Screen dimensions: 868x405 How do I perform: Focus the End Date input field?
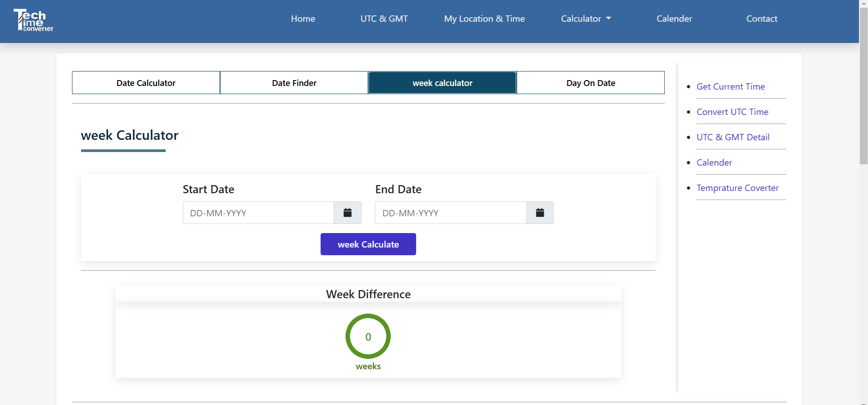pyautogui.click(x=451, y=213)
